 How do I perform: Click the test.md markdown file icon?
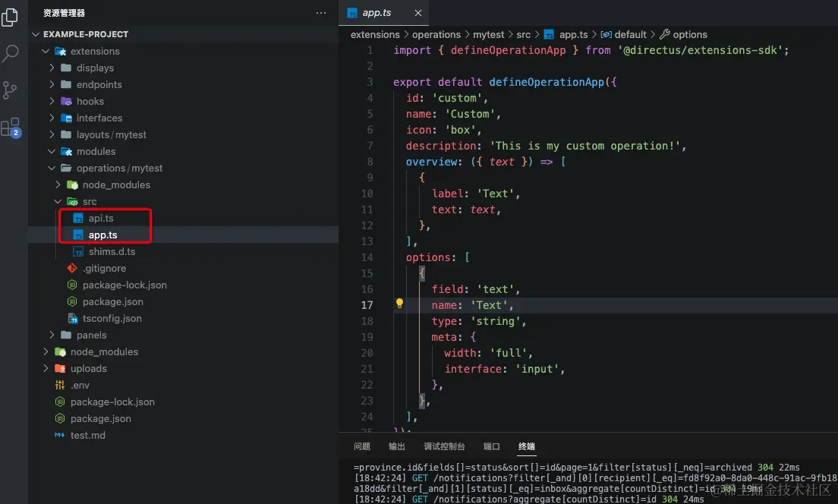60,435
